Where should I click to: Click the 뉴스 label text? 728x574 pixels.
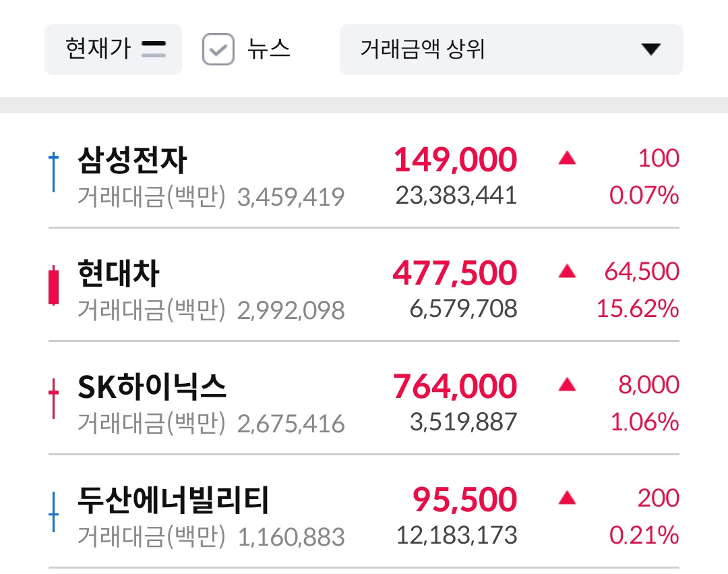click(268, 49)
